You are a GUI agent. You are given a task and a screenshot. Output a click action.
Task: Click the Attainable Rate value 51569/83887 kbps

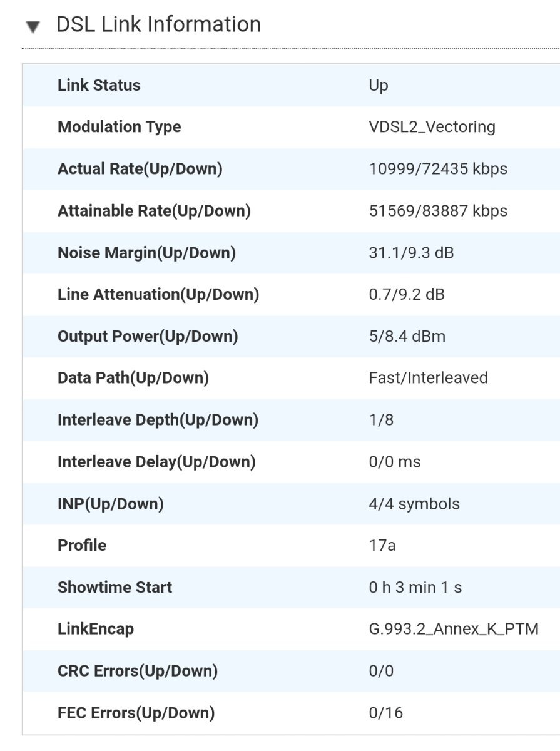[x=438, y=211]
